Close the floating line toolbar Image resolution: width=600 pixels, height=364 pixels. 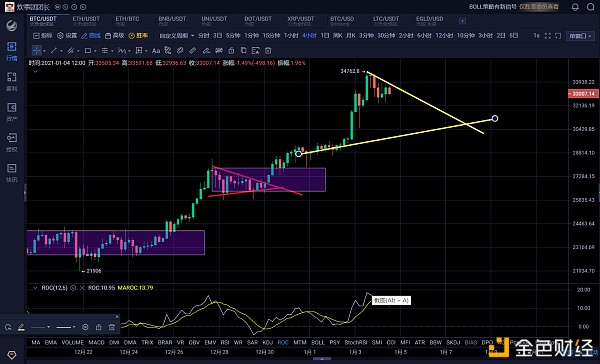pos(117,317)
